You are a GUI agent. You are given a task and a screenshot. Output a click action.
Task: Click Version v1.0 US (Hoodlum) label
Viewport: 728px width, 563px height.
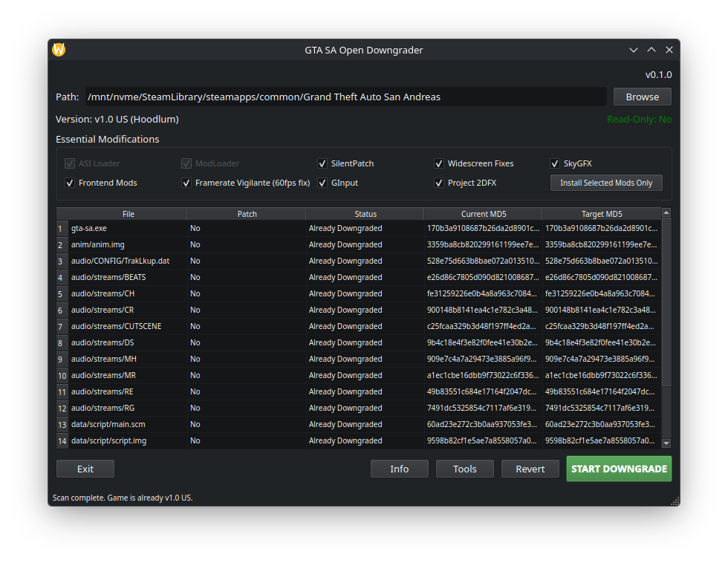point(117,120)
